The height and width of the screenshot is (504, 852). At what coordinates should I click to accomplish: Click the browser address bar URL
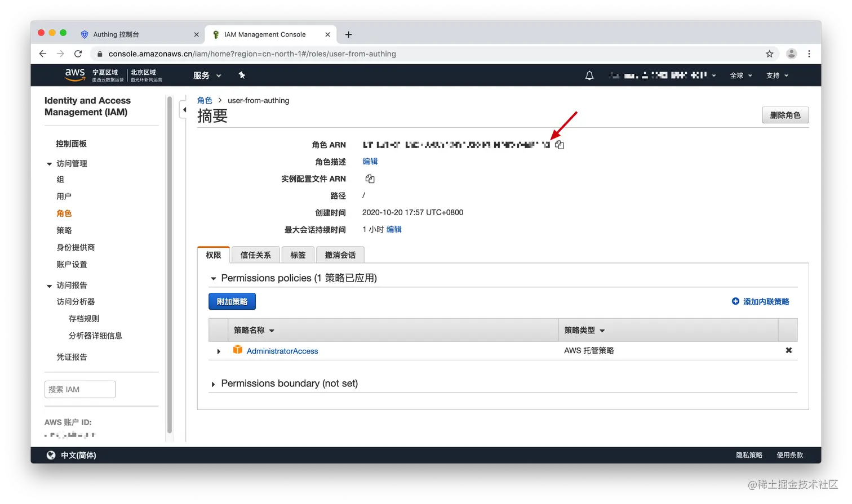[x=252, y=54]
